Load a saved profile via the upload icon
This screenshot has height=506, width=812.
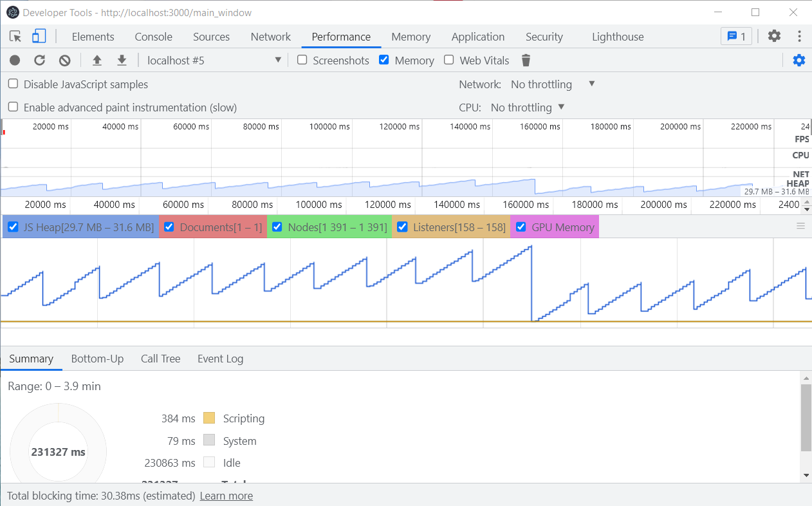point(97,60)
